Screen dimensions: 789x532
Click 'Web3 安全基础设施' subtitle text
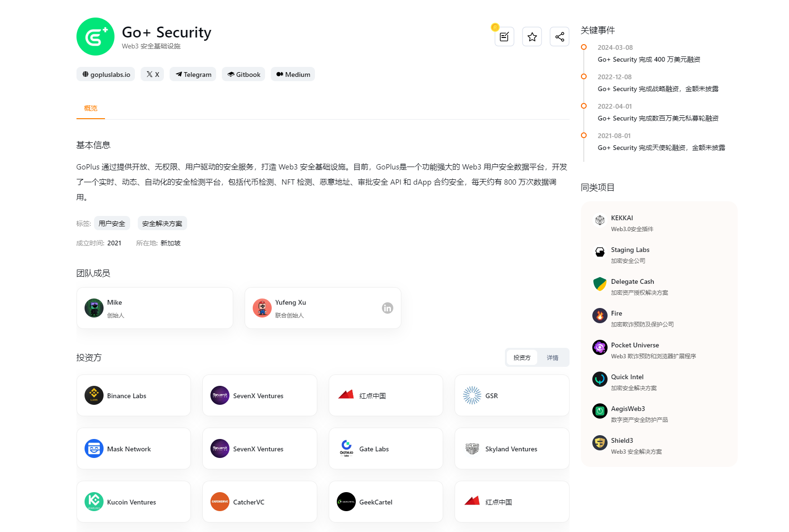151,46
